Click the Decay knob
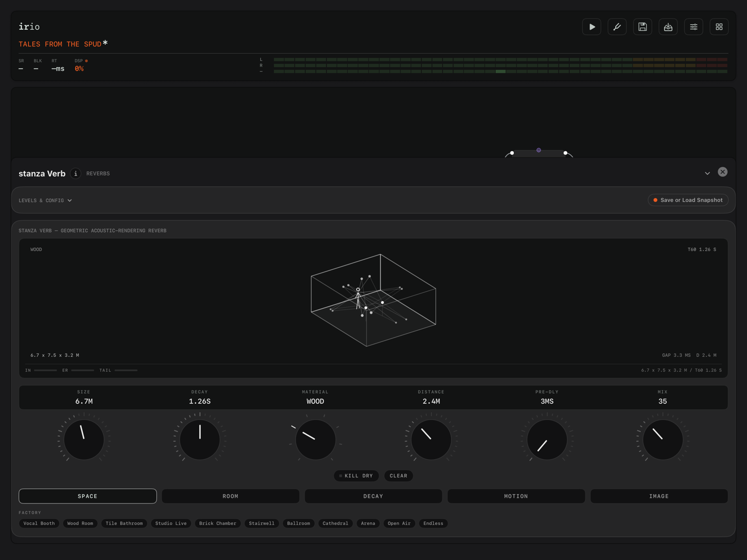Image resolution: width=747 pixels, height=560 pixels. tap(200, 439)
